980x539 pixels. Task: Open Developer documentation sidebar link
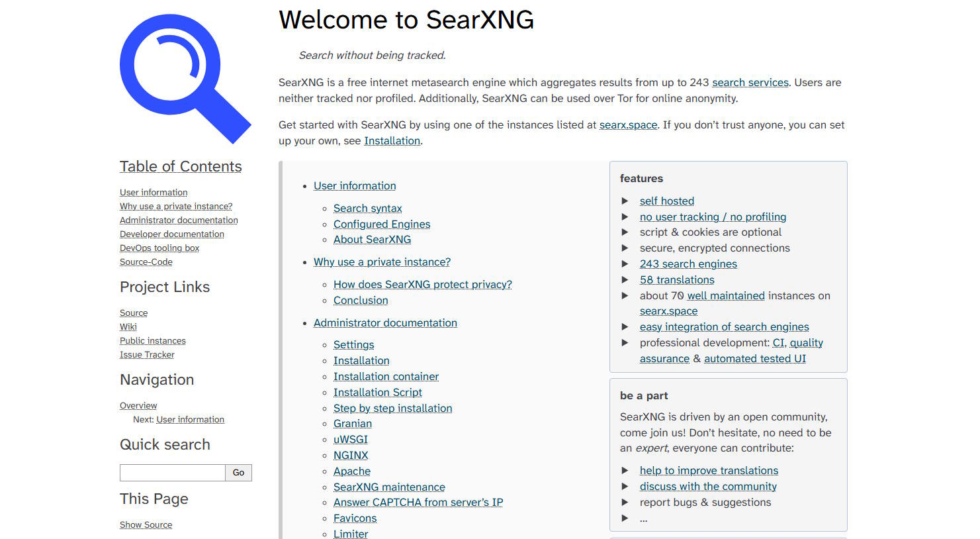coord(172,234)
